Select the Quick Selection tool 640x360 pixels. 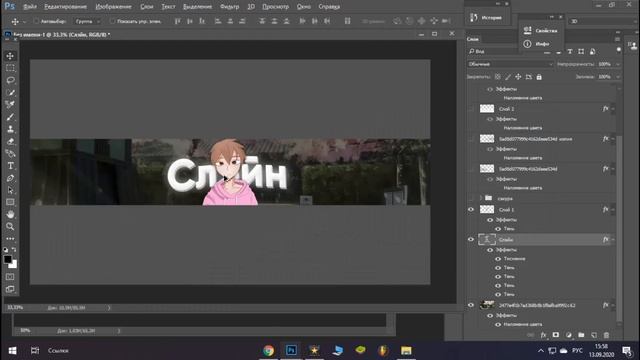click(x=10, y=93)
